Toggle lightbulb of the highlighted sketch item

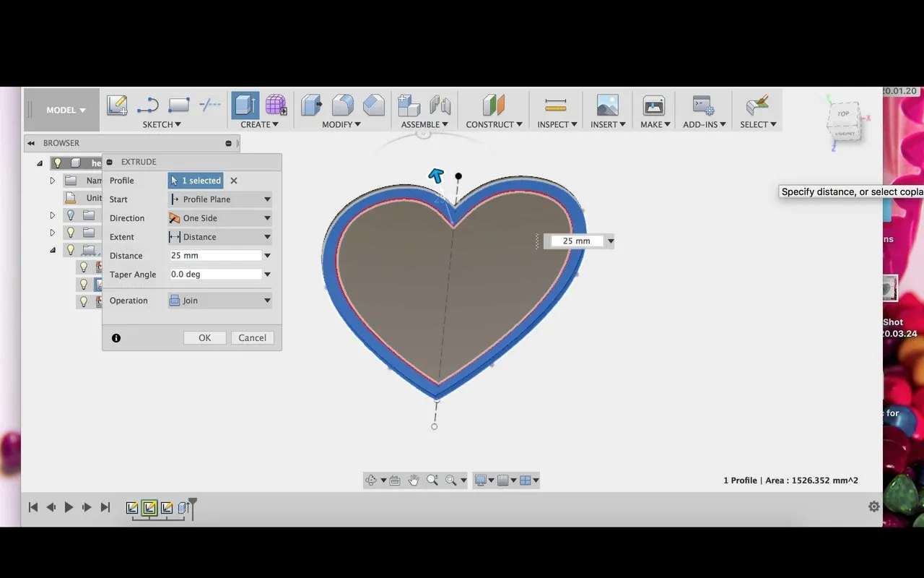point(84,285)
